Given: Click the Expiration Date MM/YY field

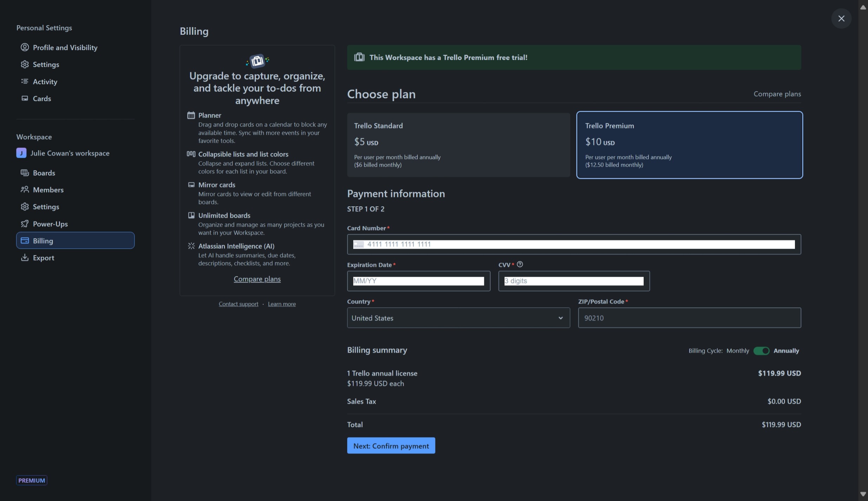Looking at the screenshot, I should tap(419, 281).
